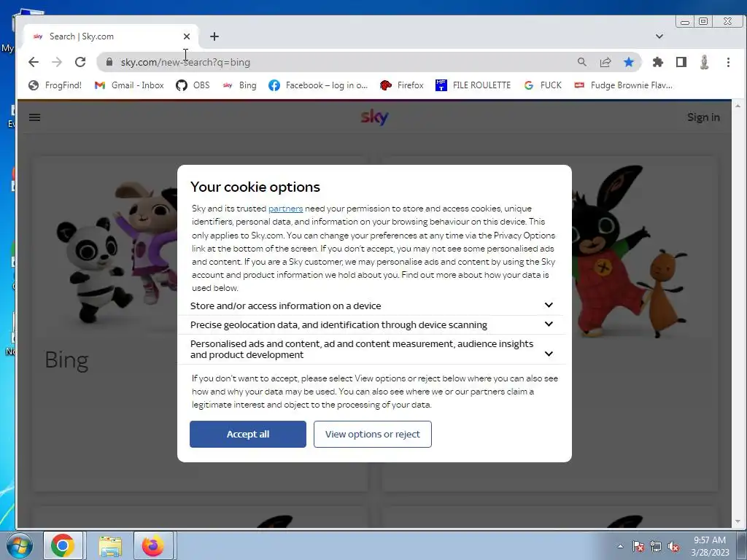Click the Sky logo in the header
Viewport: 747px width, 560px height.
(374, 117)
